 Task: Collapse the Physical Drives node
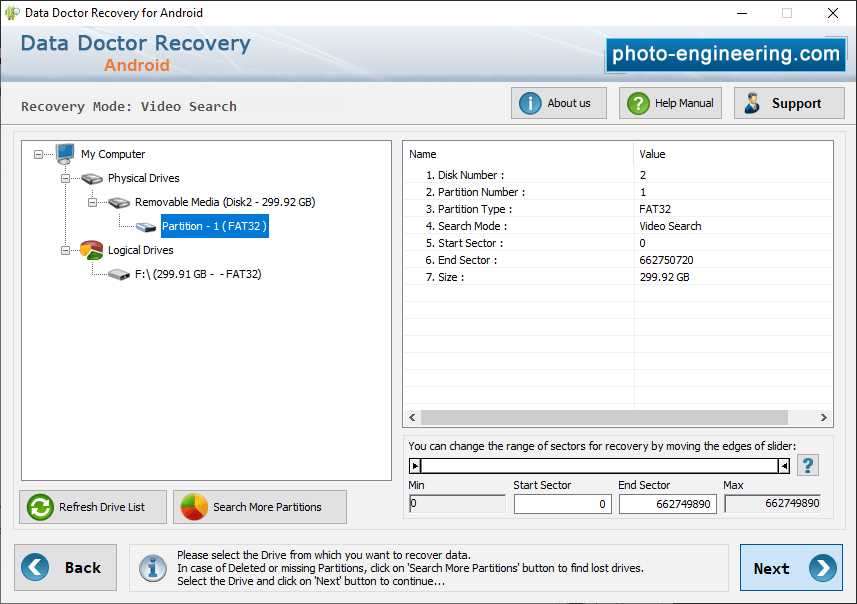[x=65, y=179]
